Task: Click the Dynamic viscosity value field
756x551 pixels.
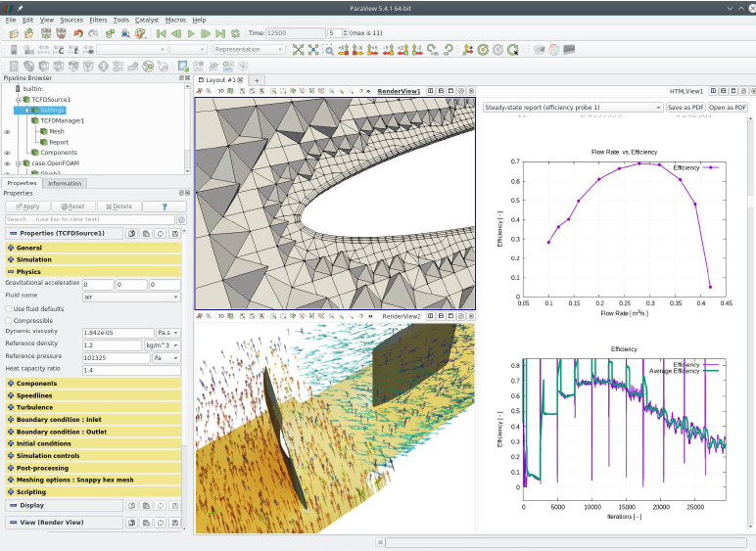Action: click(x=118, y=333)
